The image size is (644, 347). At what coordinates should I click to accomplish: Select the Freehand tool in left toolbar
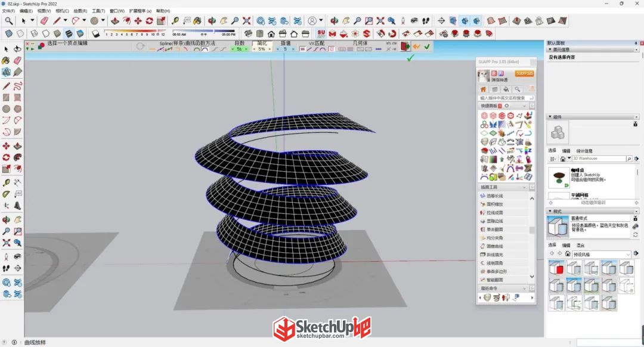coord(17,86)
